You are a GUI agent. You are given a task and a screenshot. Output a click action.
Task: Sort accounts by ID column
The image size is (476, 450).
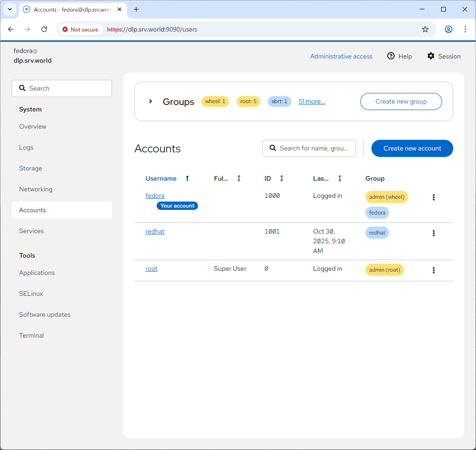281,178
